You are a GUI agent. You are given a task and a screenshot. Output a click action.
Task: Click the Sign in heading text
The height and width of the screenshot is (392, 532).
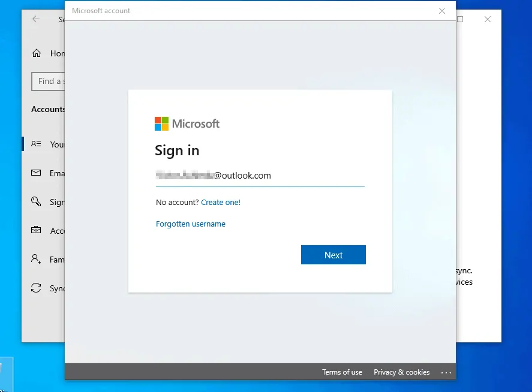tap(177, 150)
